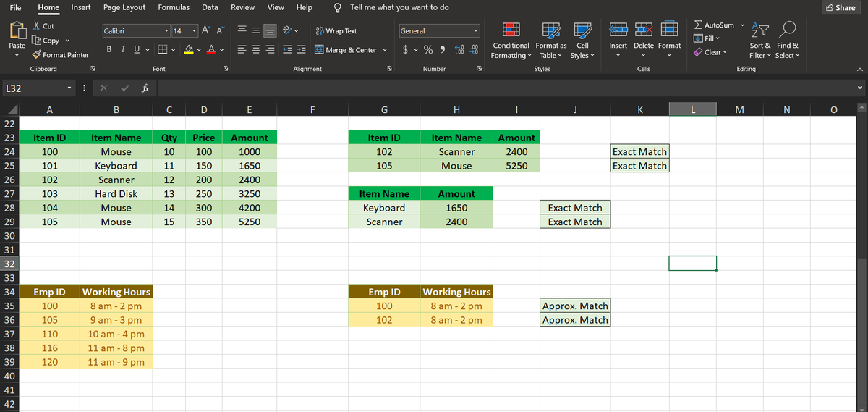868x412 pixels.
Task: Click 'Tell me what you want to do' search box
Action: (399, 7)
